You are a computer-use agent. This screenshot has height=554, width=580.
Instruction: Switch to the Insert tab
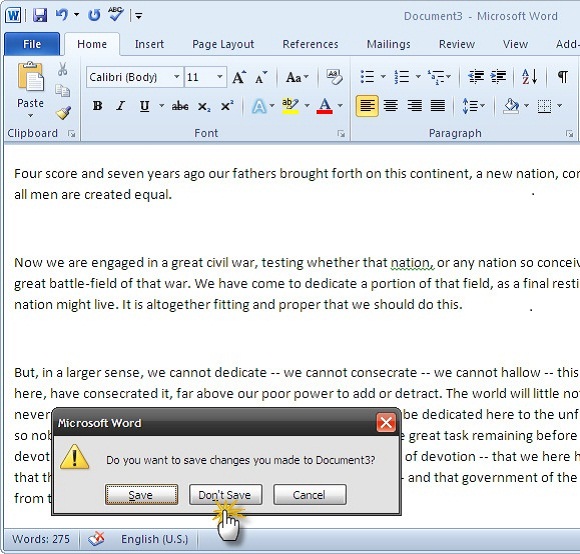click(149, 44)
